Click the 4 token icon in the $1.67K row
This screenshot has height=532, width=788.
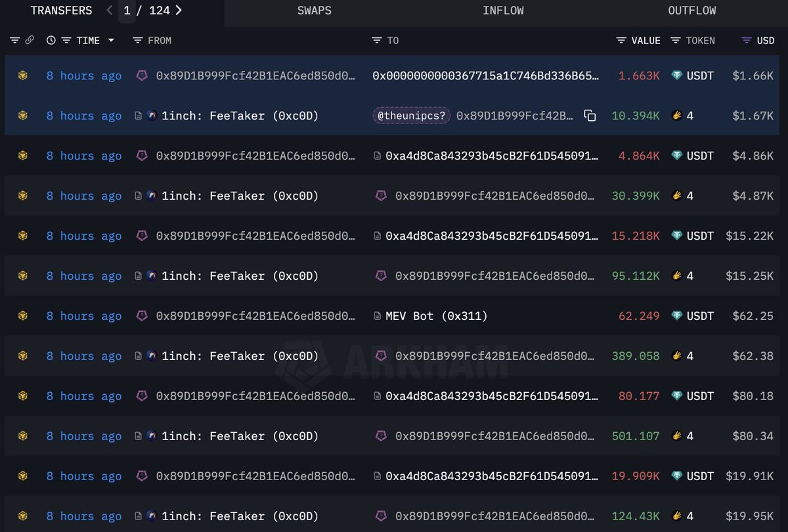[x=676, y=116]
